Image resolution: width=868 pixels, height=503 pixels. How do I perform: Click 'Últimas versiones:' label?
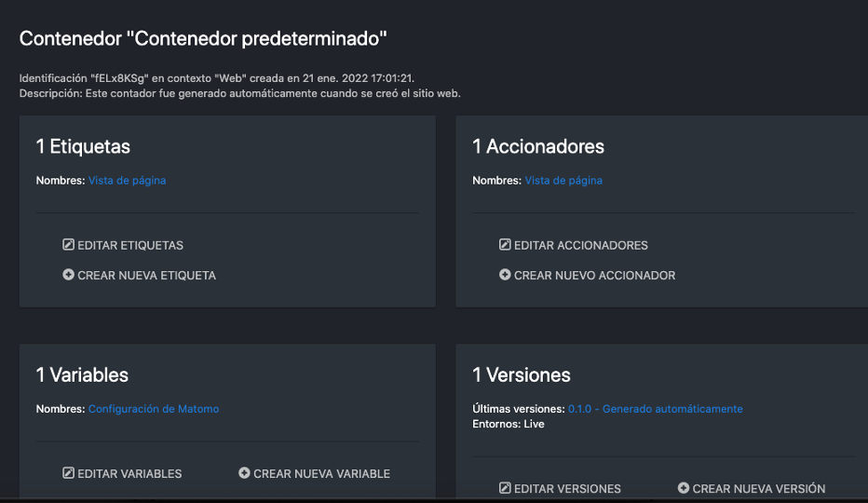tap(519, 409)
